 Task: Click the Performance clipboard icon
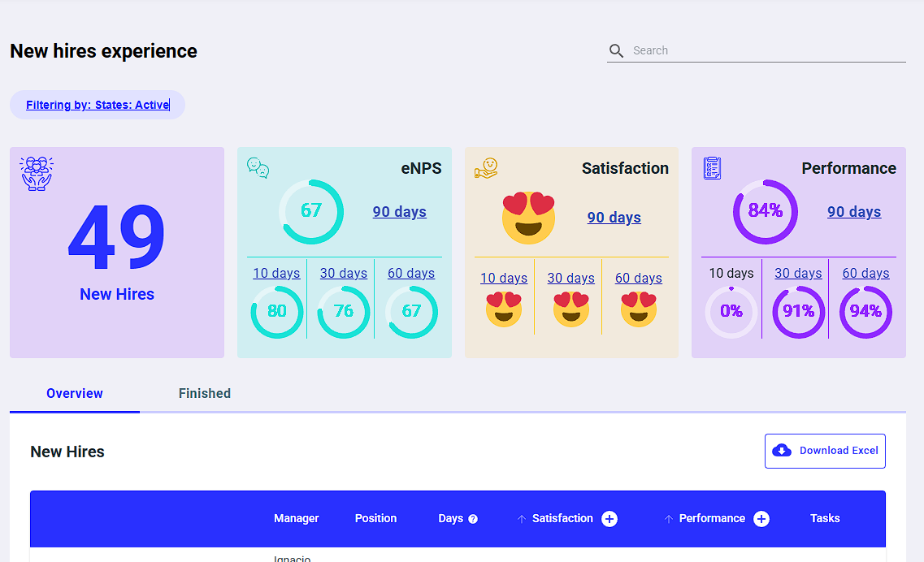pyautogui.click(x=713, y=168)
